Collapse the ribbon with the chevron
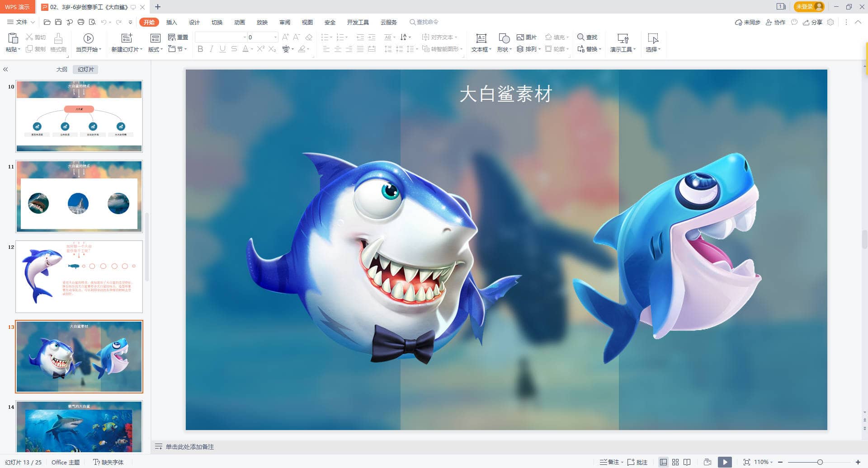This screenshot has width=868, height=468. (x=858, y=22)
